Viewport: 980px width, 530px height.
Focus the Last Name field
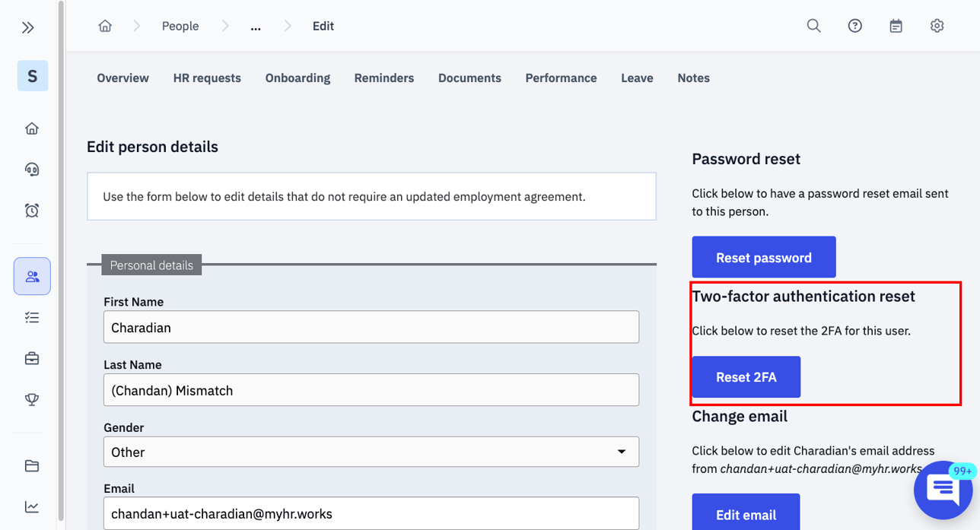[371, 389]
